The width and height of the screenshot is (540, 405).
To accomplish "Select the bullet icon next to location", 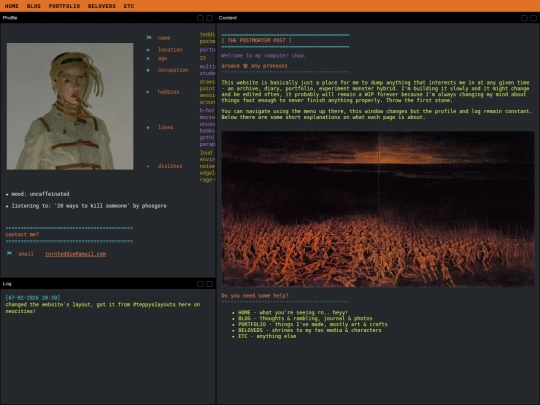I will coord(148,50).
